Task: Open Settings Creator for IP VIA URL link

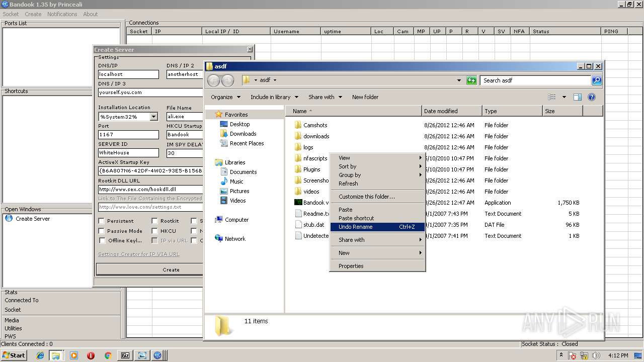Action: click(139, 254)
